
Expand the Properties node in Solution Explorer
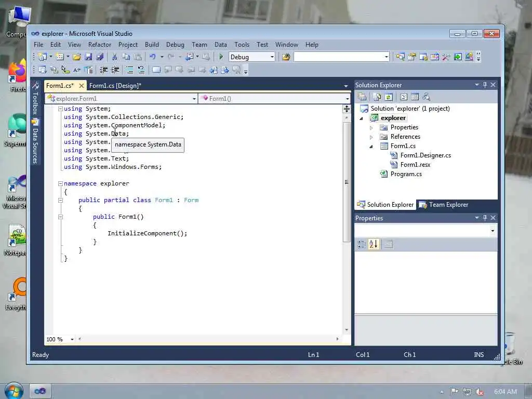[371, 128]
